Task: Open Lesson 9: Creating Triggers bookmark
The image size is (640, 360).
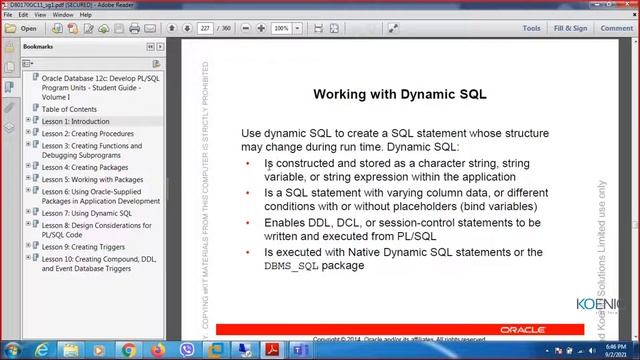Action: [83, 247]
